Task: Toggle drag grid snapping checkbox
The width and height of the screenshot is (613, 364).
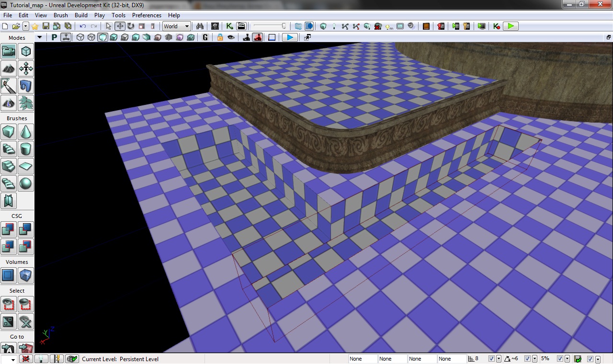Action: (x=491, y=359)
